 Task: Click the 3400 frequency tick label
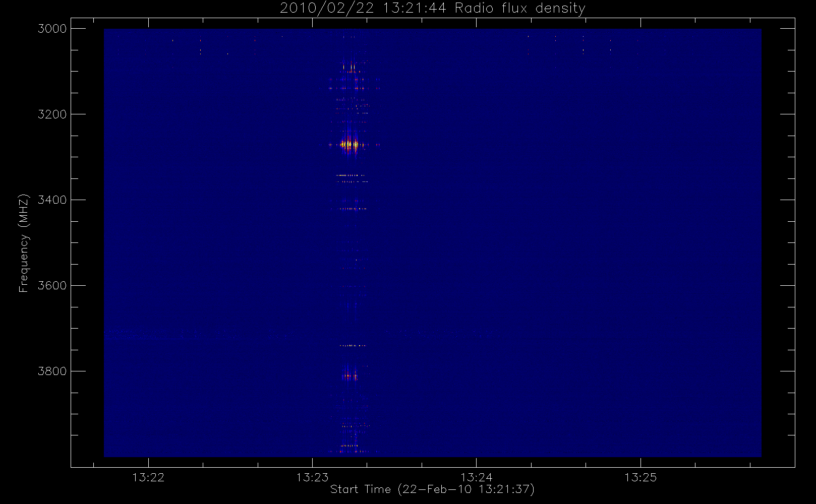click(x=52, y=200)
